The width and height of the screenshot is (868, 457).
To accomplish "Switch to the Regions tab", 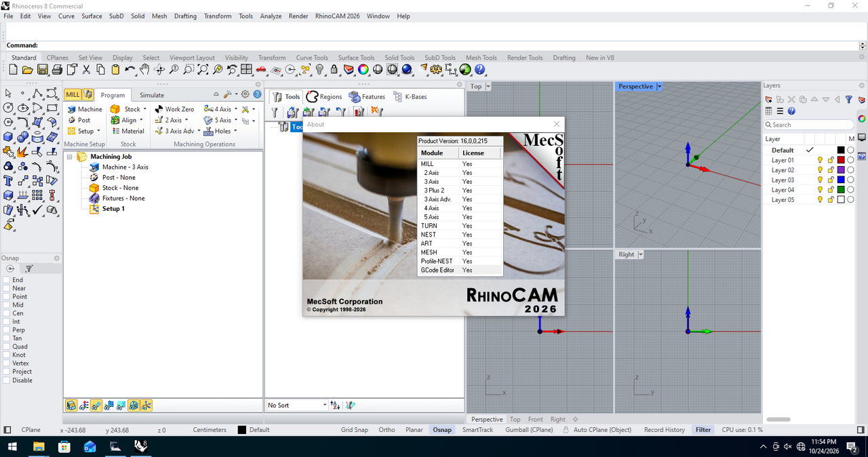I will (x=324, y=97).
